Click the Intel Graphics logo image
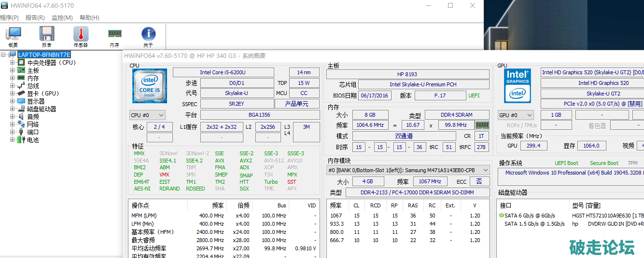644x258 pixels. point(518,86)
